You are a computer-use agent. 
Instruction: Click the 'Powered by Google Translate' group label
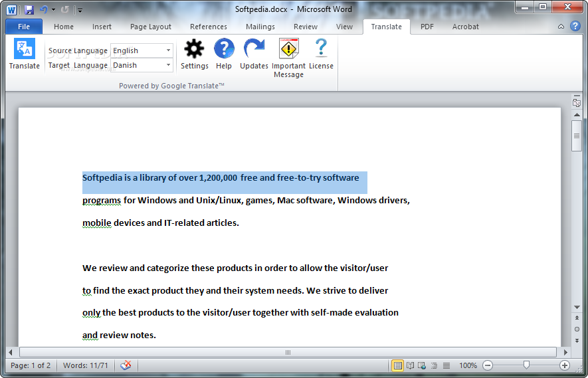pos(172,86)
